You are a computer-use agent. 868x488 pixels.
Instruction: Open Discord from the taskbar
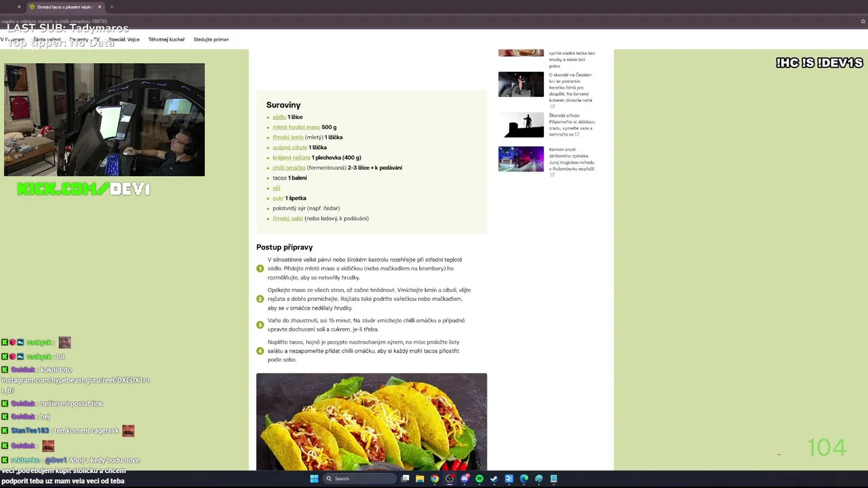(465, 479)
